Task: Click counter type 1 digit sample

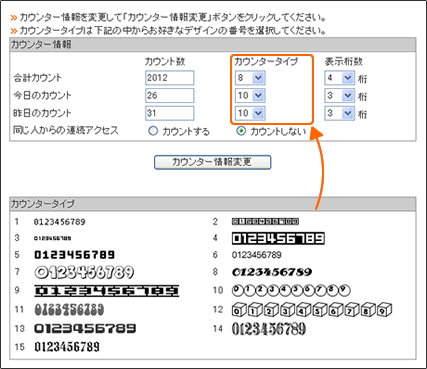Action: (59, 222)
